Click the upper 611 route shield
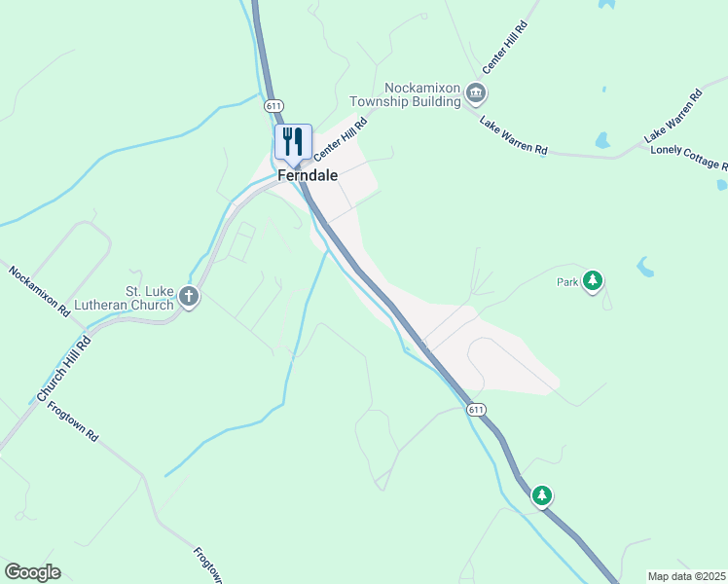Image resolution: width=728 pixels, height=584 pixels. pyautogui.click(x=273, y=106)
